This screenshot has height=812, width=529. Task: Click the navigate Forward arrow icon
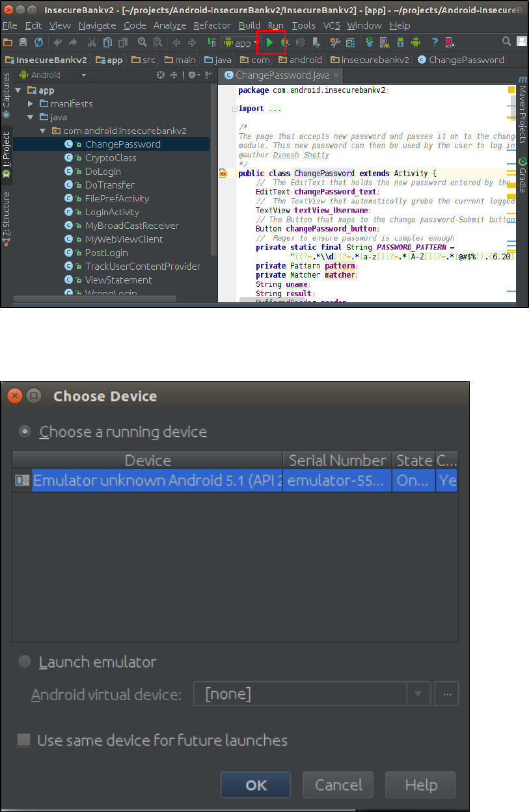pos(191,42)
